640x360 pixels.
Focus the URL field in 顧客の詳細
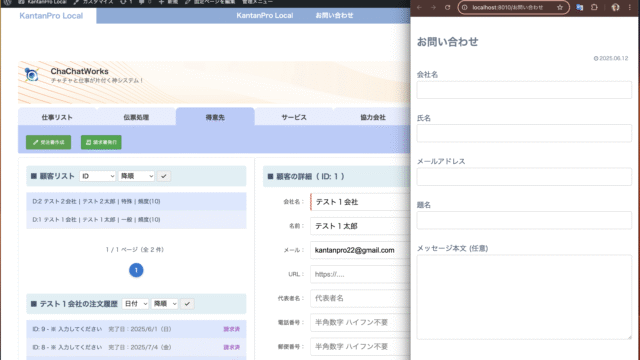[x=360, y=274]
